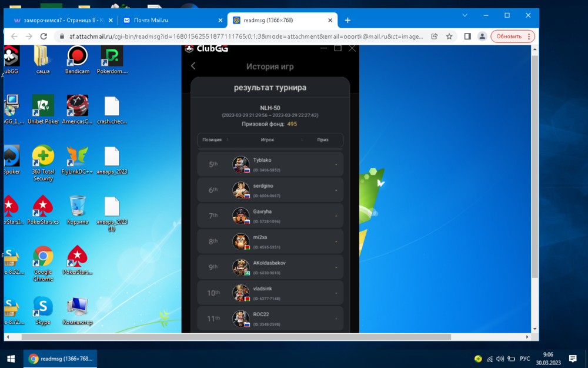Click the volume icon in system tray

pyautogui.click(x=500, y=359)
